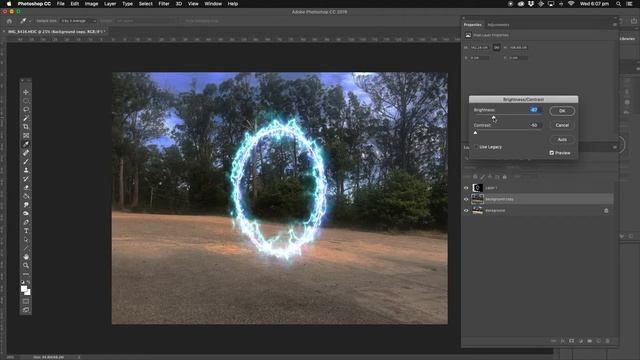Select the Blur tool
The width and height of the screenshot is (640, 360).
tap(26, 204)
